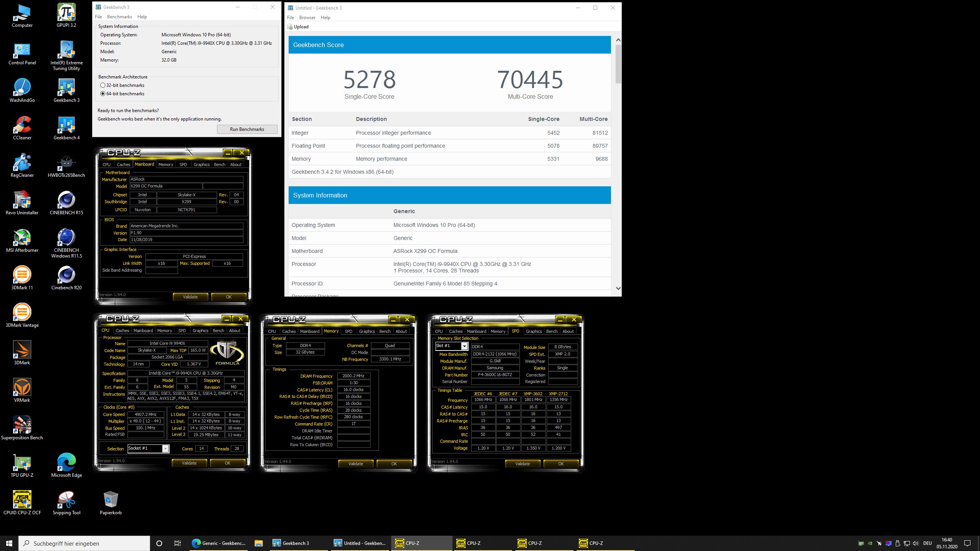Open Snipping Tool desktop icon
This screenshot has width=980, height=551.
click(66, 503)
